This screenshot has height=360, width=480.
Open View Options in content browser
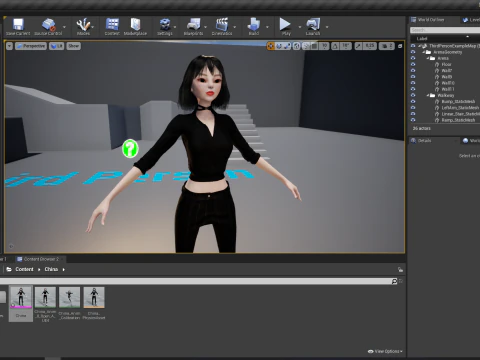[x=385, y=351]
